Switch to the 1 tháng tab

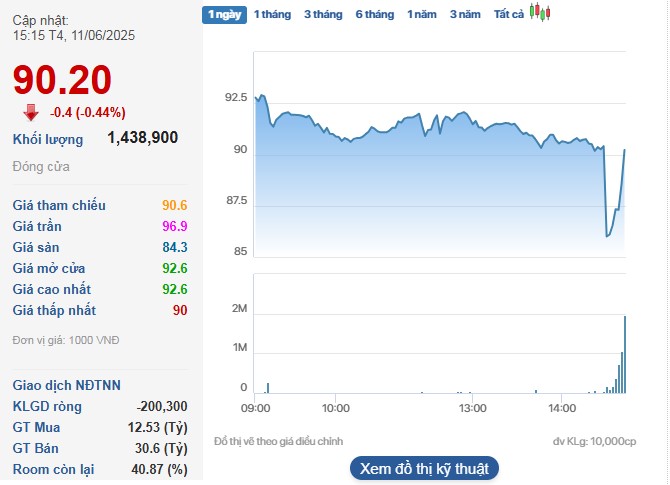point(271,14)
